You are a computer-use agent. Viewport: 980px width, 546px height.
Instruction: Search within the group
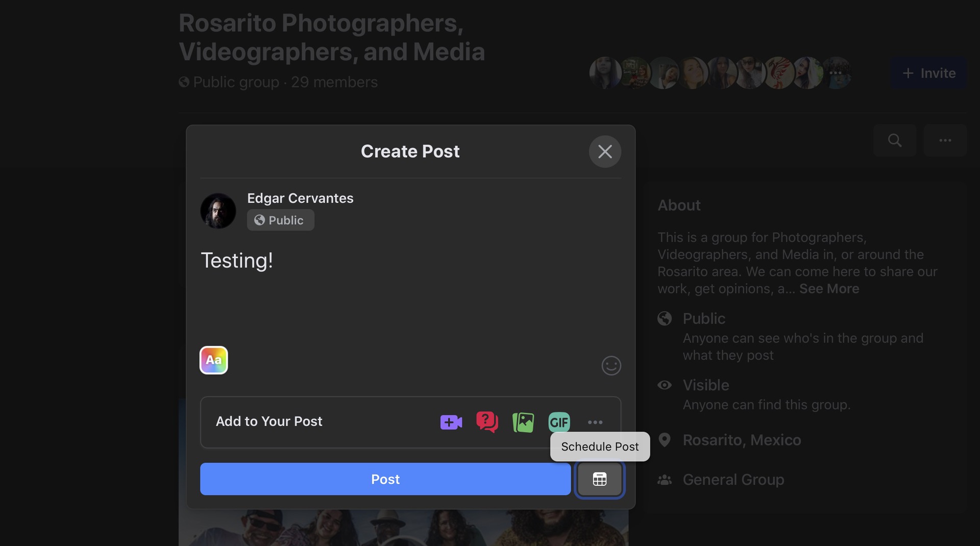click(x=895, y=140)
